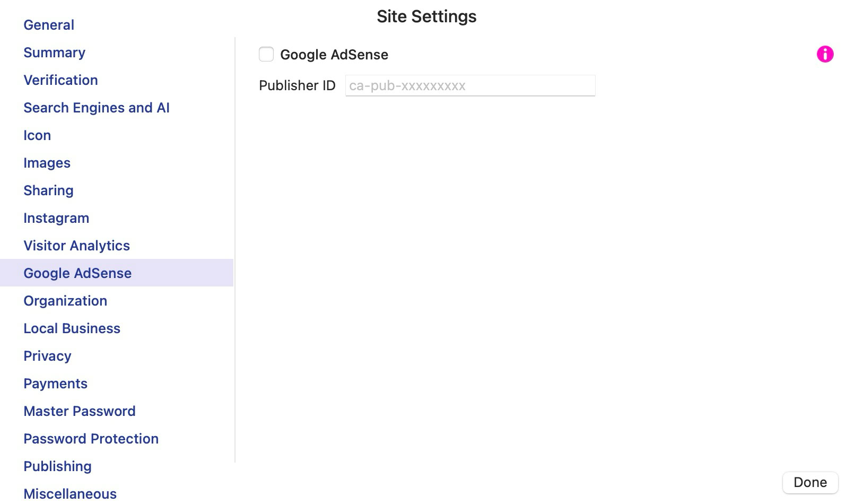Show Visitor Analytics settings
This screenshot has width=854, height=504.
[x=76, y=246]
